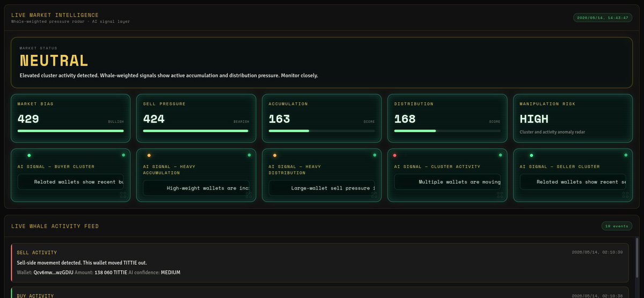Click the top-right live indicator on Cluster Activity card
Image resolution: width=644 pixels, height=298 pixels.
pyautogui.click(x=500, y=155)
